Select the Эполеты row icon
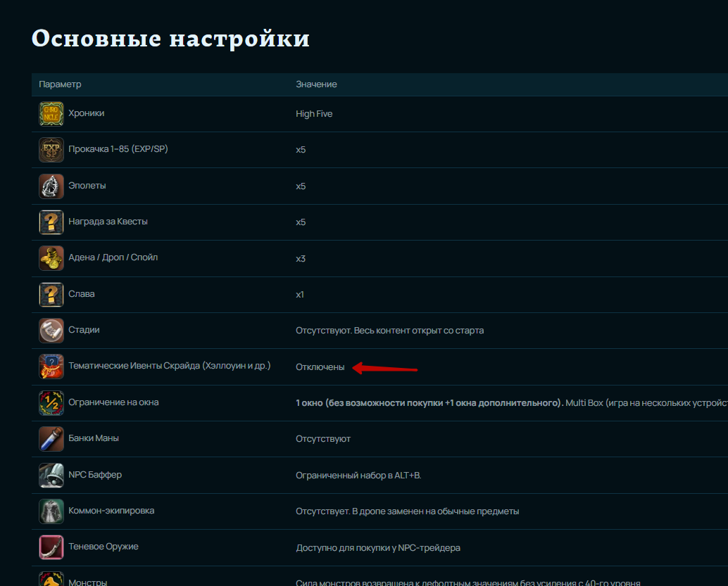Image resolution: width=728 pixels, height=586 pixels. pyautogui.click(x=51, y=186)
